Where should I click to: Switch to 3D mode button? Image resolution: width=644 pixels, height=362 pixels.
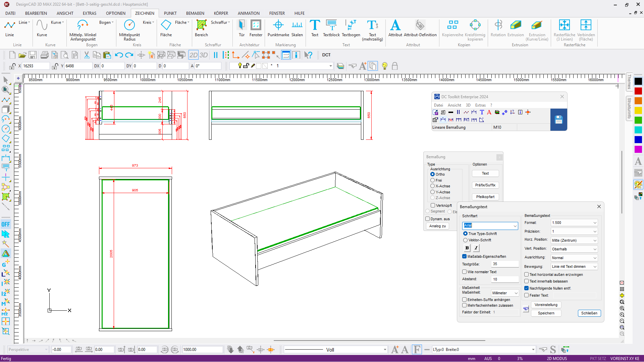click(204, 55)
